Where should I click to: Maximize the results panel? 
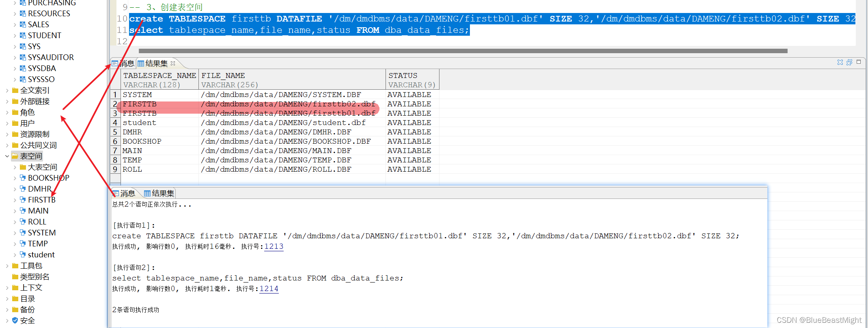pos(859,62)
